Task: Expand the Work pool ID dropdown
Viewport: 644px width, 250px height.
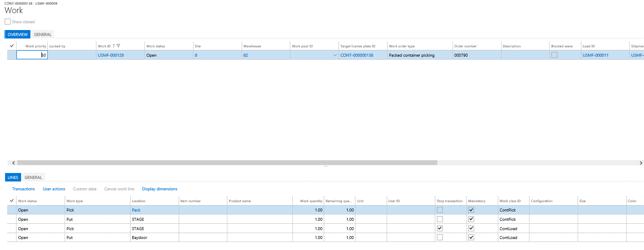Action: [x=335, y=55]
